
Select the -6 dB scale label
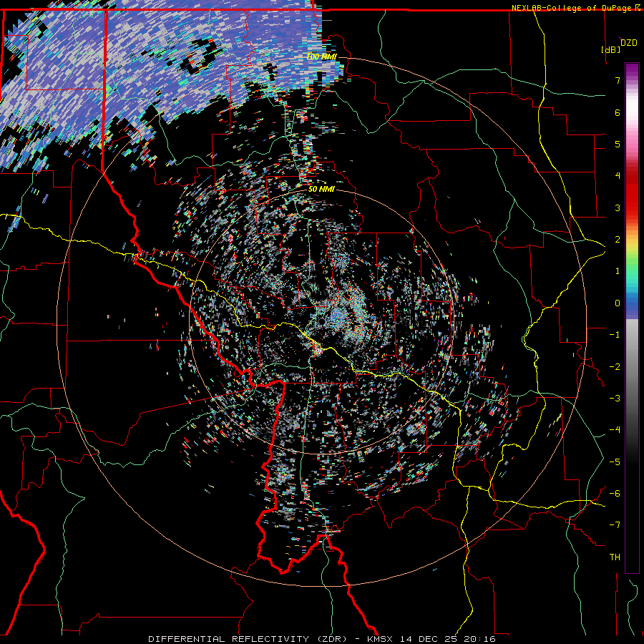click(615, 494)
